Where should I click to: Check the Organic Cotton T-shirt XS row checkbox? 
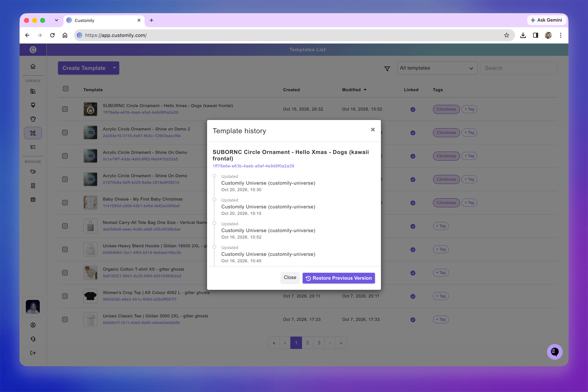[x=65, y=273]
